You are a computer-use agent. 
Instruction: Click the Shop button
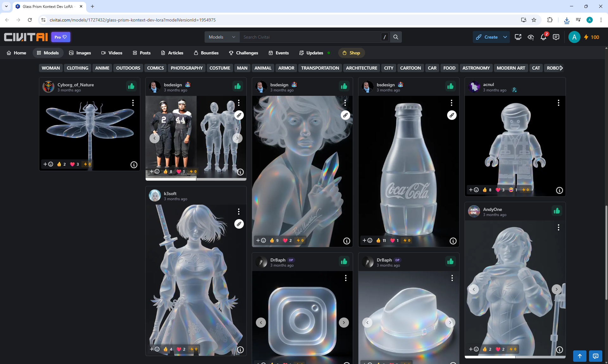pos(351,53)
